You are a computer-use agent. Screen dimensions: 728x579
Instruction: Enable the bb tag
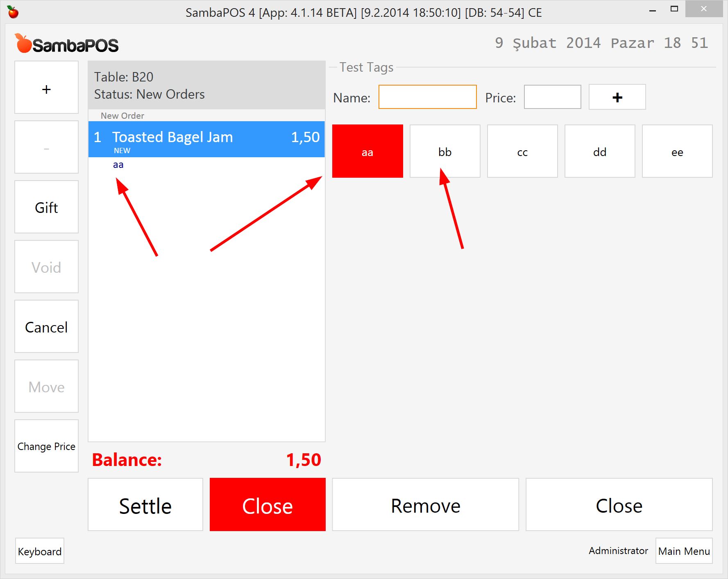pos(445,151)
